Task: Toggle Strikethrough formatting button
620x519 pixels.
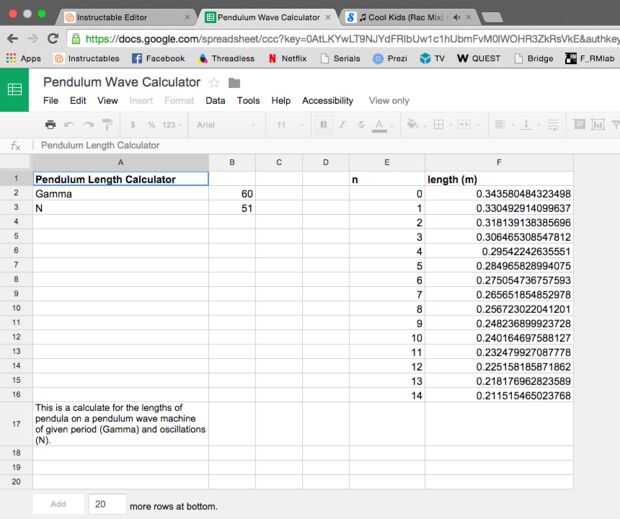Action: 361,125
